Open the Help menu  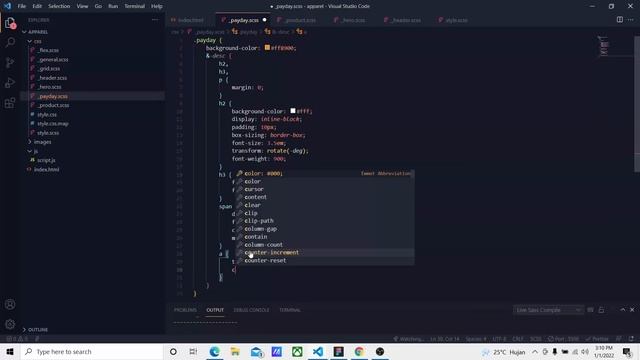[x=157, y=6]
